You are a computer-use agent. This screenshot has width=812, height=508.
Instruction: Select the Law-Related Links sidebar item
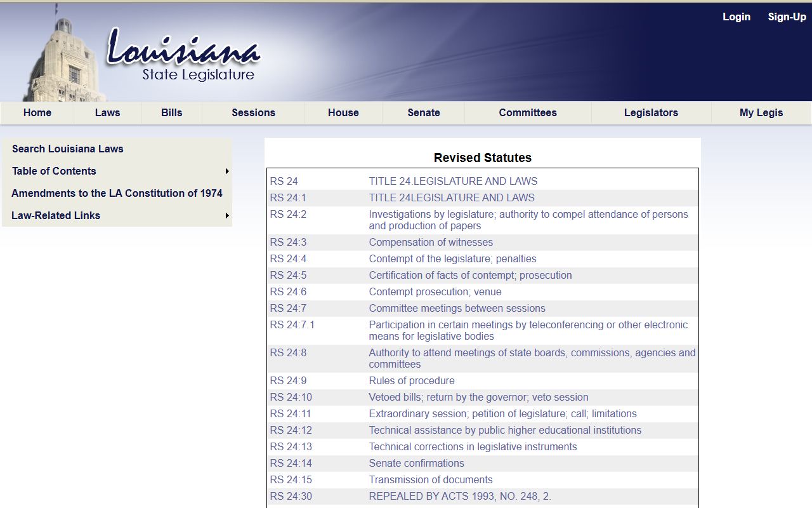pyautogui.click(x=117, y=215)
